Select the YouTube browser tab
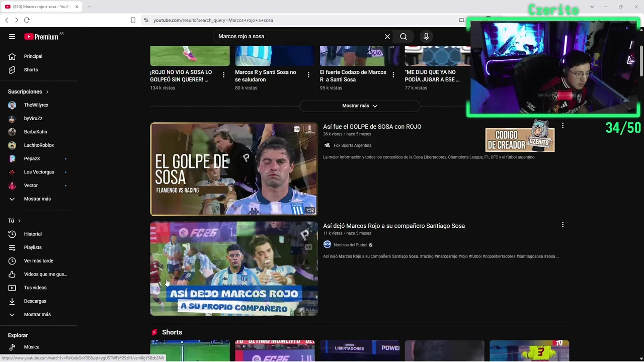644x362 pixels. [x=41, y=7]
